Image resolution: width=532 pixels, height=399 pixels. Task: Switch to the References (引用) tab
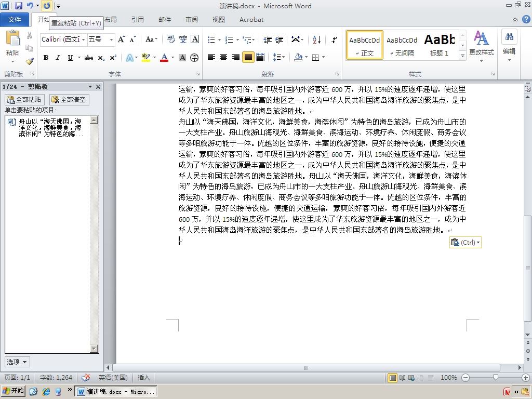pos(137,20)
